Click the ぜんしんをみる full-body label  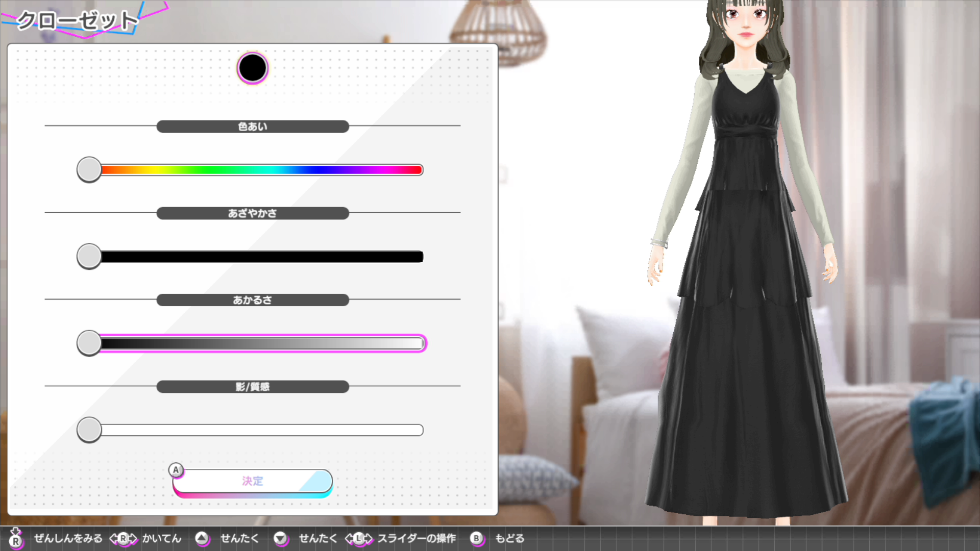pos(68,539)
